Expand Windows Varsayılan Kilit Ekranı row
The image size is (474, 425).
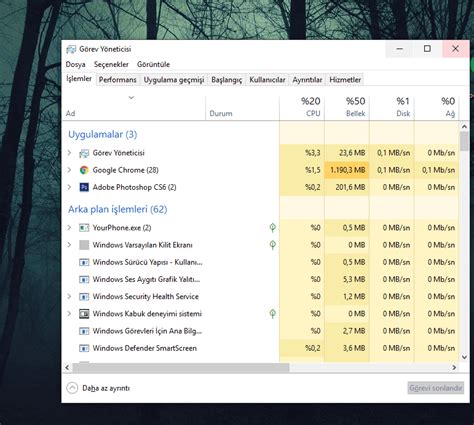[x=69, y=245]
